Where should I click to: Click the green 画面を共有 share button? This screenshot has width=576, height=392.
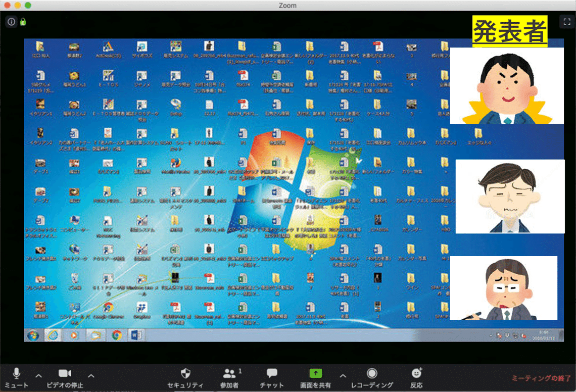click(x=316, y=378)
